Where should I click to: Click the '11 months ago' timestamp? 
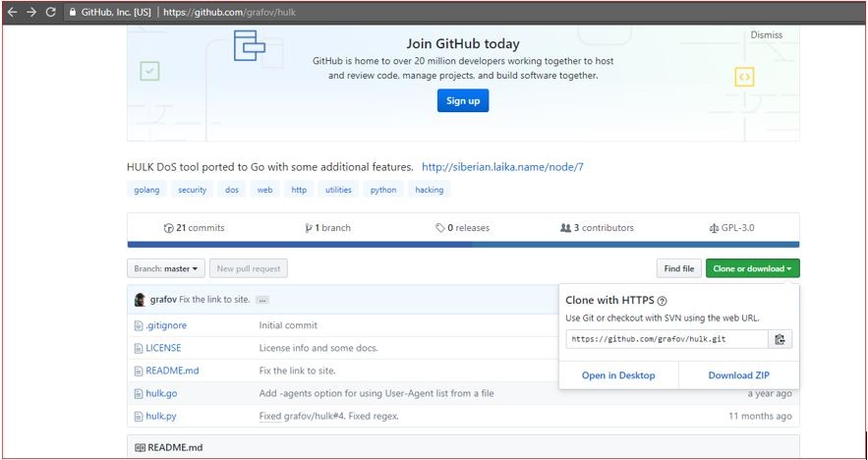760,417
